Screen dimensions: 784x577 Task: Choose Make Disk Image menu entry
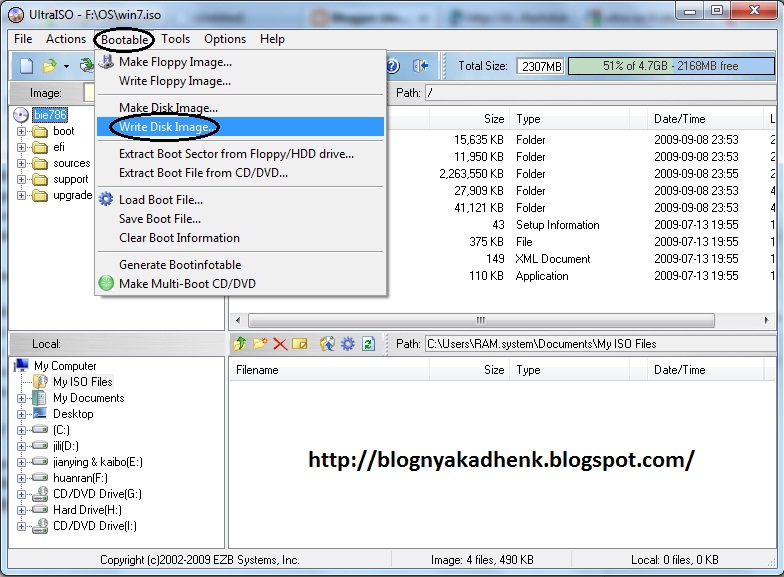click(x=240, y=108)
